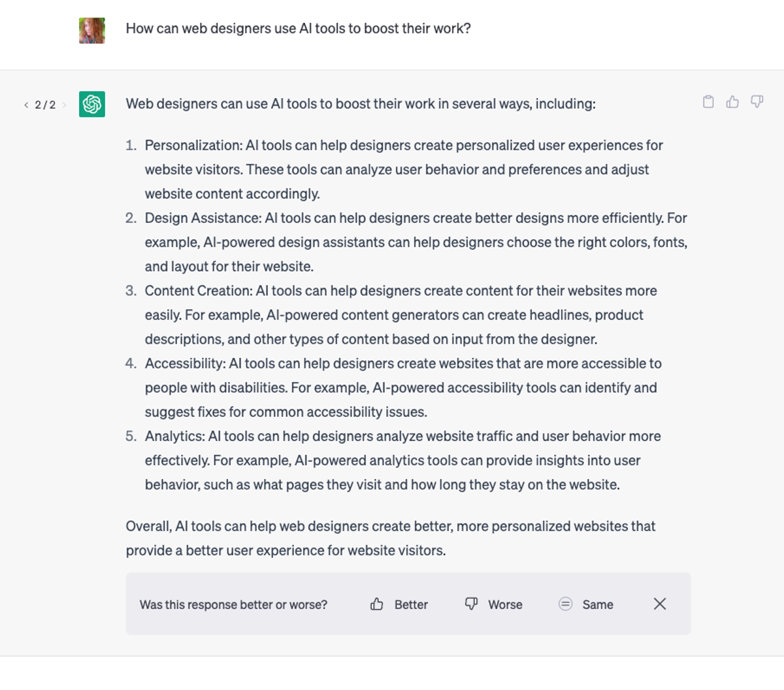784x690 pixels.
Task: Click the Analytics list item text
Action: (x=402, y=460)
